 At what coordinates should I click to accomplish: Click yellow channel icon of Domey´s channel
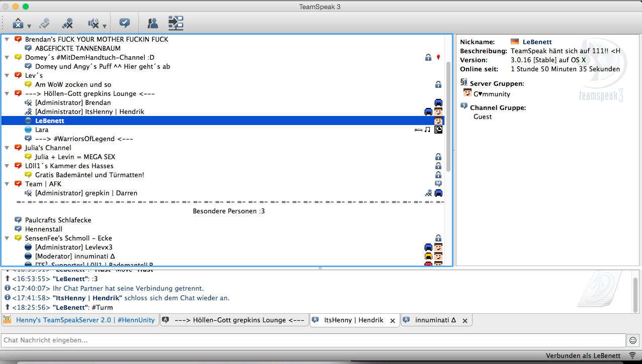18,57
